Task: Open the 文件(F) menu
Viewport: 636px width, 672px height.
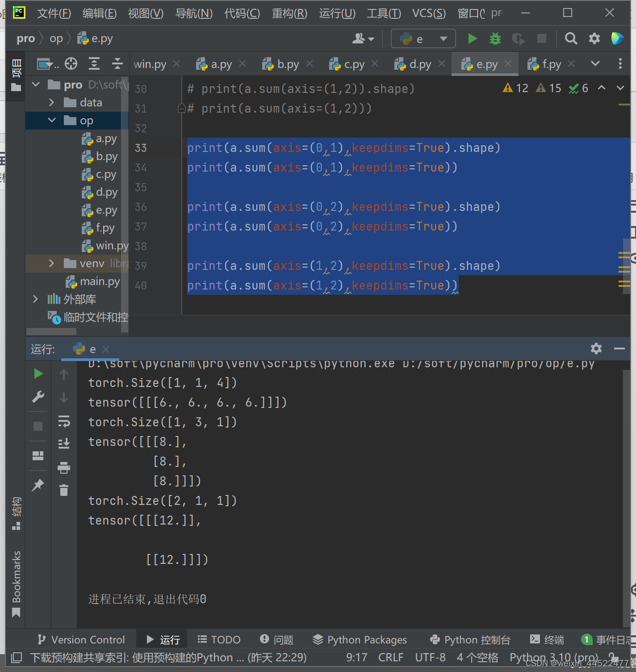Action: (54, 13)
